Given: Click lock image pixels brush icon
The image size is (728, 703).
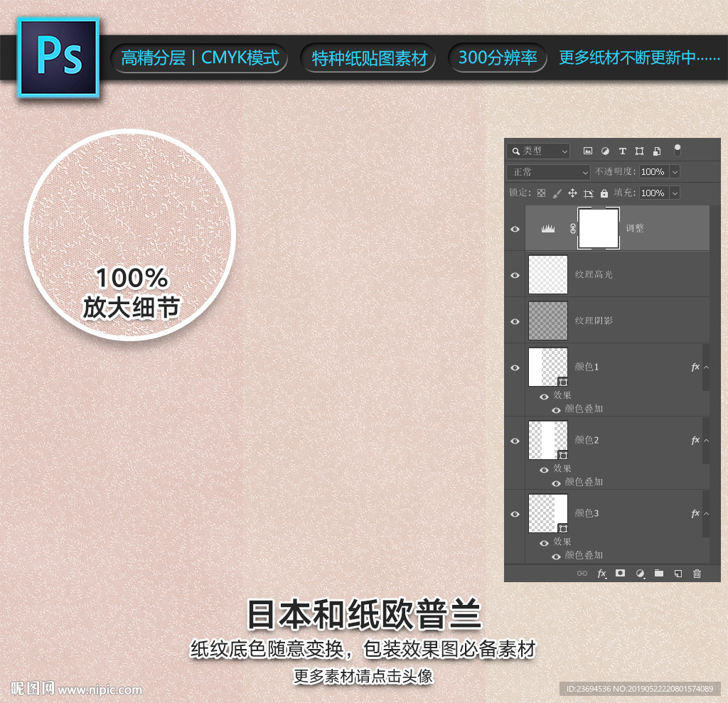Looking at the screenshot, I should coord(557,193).
